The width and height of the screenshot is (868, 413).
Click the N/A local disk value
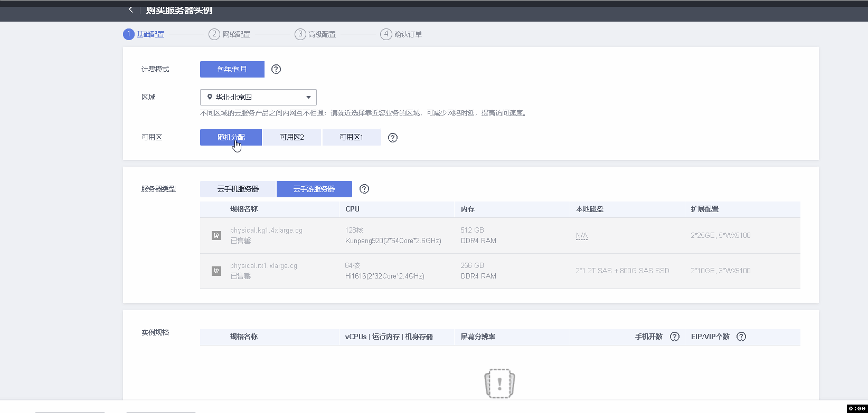pos(582,236)
